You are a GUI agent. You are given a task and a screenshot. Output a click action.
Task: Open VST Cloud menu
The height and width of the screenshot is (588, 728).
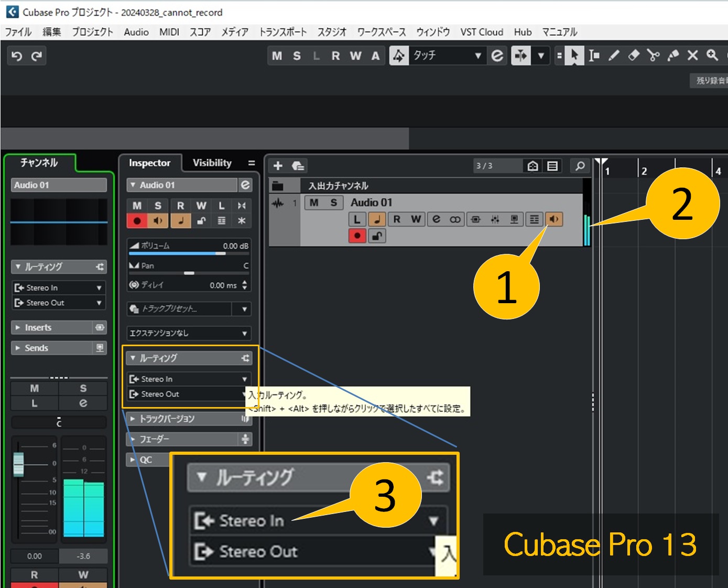click(x=482, y=32)
